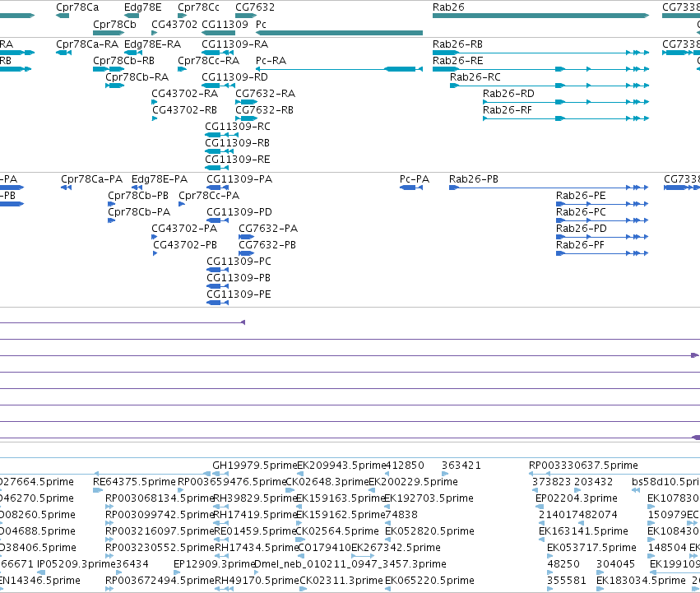
Task: Select the Edg78E gene label
Action: 142,7
